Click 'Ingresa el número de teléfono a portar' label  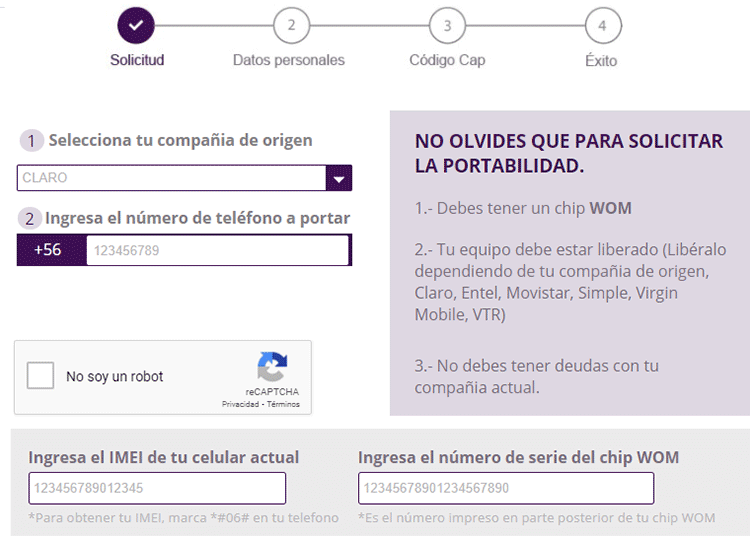pyautogui.click(x=198, y=218)
